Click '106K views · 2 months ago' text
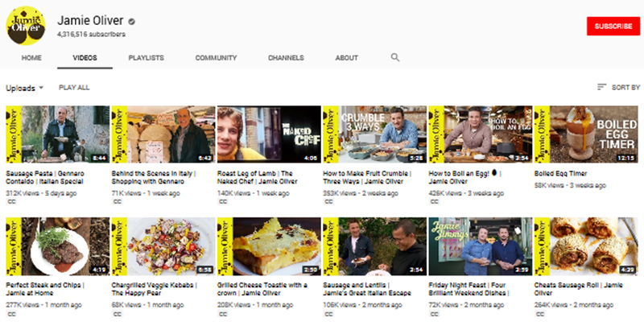Viewport: 644px width, 326px height. point(363,305)
